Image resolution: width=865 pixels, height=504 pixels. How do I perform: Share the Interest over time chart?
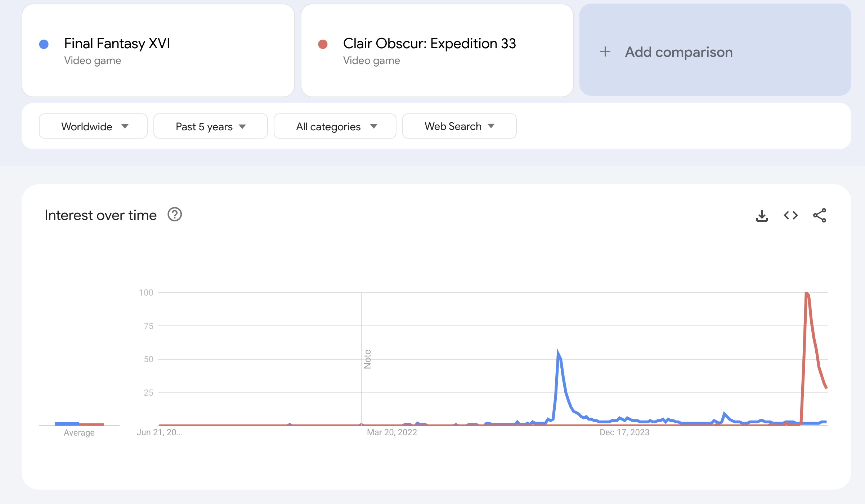click(x=819, y=215)
